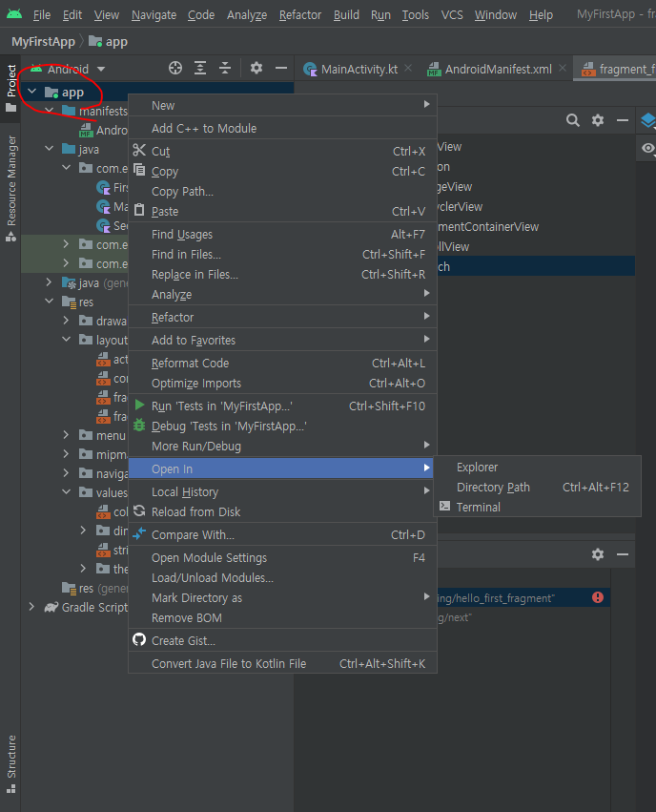Click the Collapse All icon in Project toolbar
This screenshot has width=656, height=812.
pyautogui.click(x=225, y=68)
